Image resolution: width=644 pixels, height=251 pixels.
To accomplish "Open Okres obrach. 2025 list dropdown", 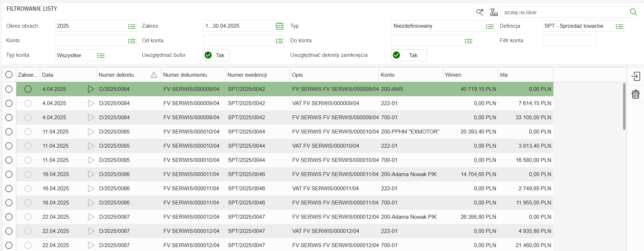I will (132, 26).
